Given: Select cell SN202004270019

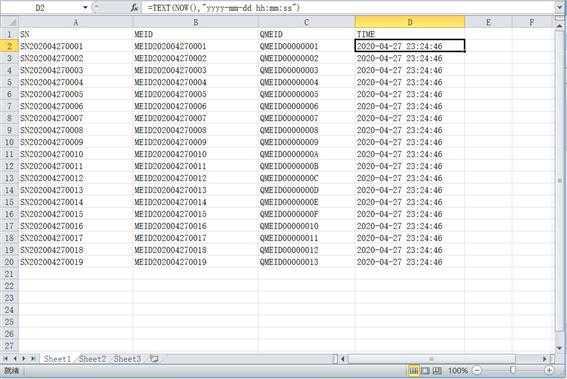Looking at the screenshot, I should (76, 262).
